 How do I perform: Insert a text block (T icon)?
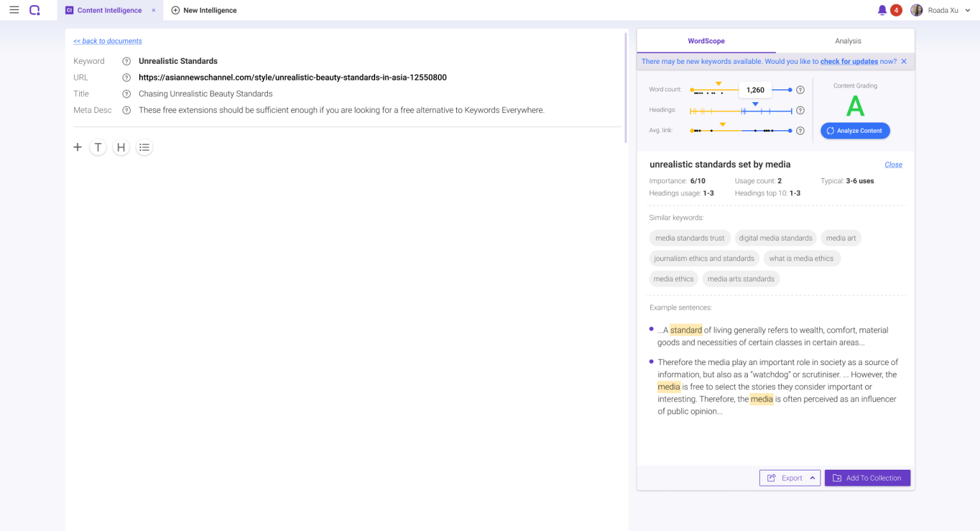click(x=98, y=147)
